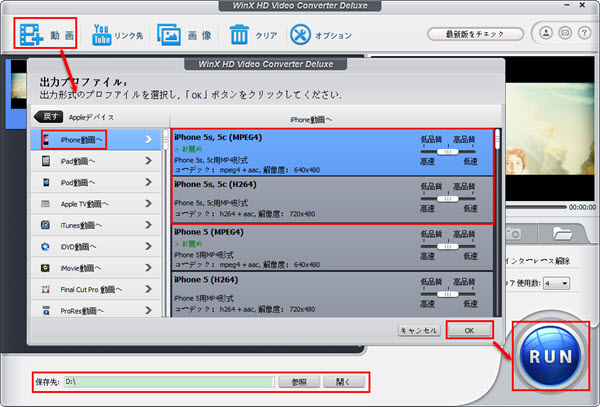The image size is (600, 407).
Task: Click the Appleデバイス breadcrumb label
Action: point(91,117)
